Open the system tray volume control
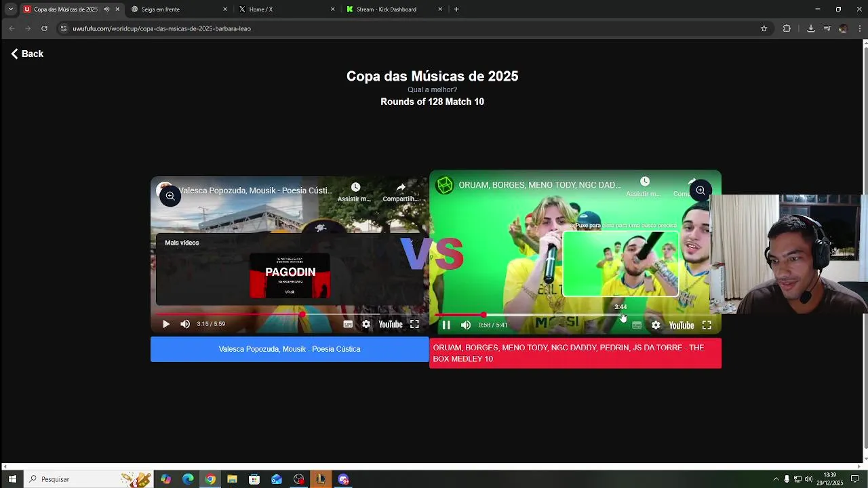 pyautogui.click(x=808, y=479)
